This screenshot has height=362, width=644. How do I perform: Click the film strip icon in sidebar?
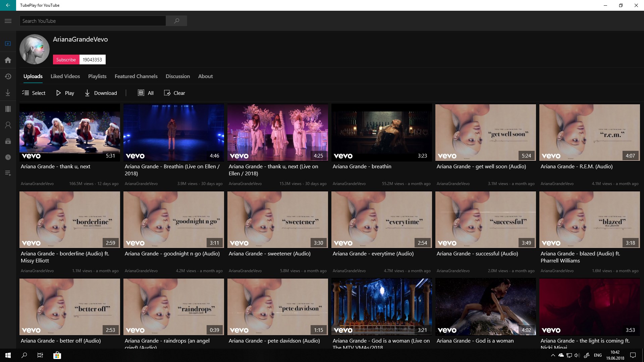[x=8, y=109]
